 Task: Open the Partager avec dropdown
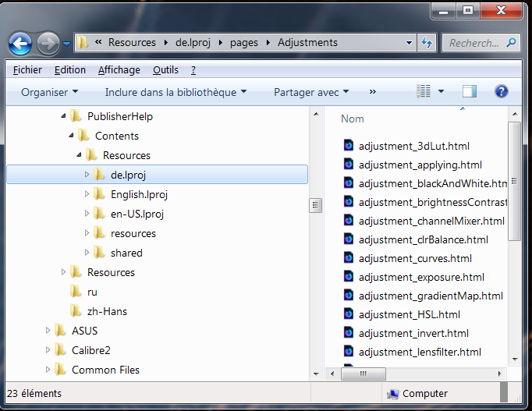[311, 92]
